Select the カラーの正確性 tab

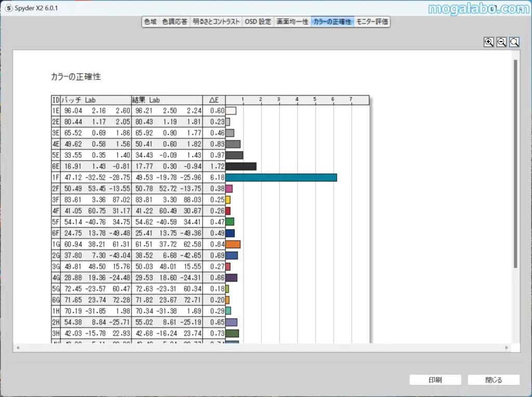click(x=332, y=22)
